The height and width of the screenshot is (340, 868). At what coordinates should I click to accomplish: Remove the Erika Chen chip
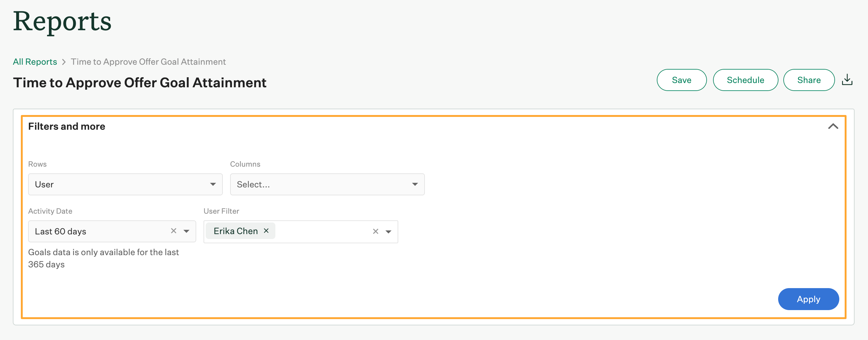coord(266,231)
